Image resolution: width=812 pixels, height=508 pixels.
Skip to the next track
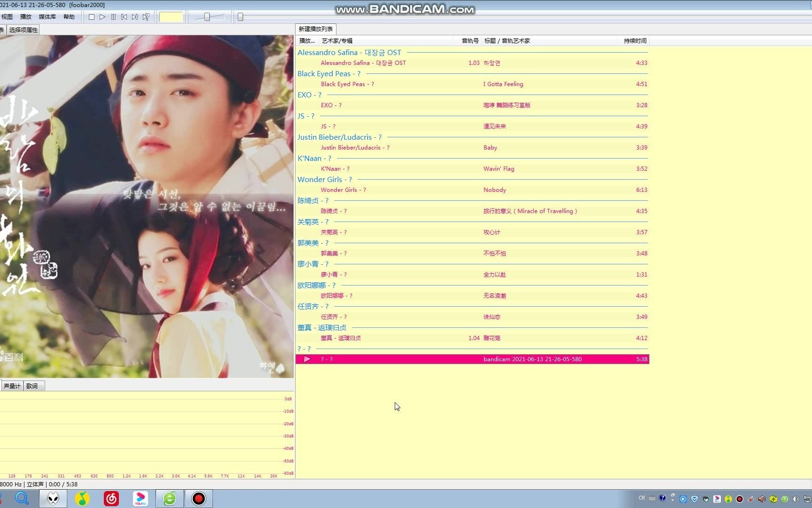click(135, 17)
